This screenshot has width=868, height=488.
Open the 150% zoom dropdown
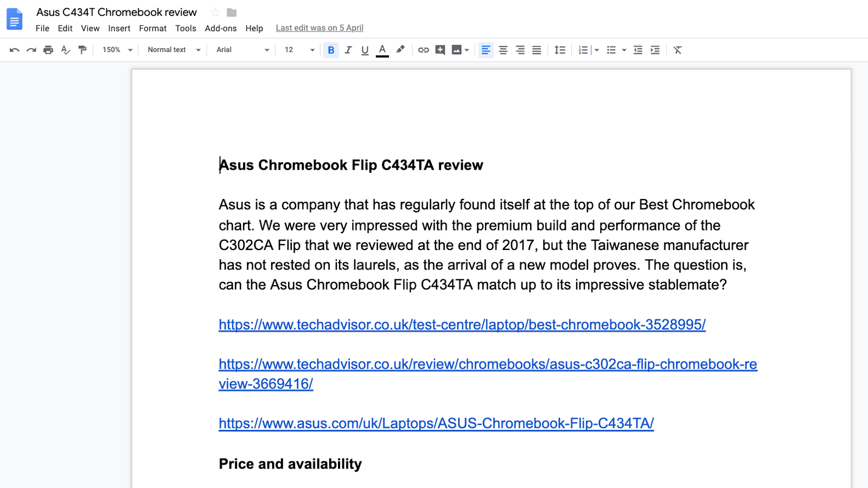(117, 50)
